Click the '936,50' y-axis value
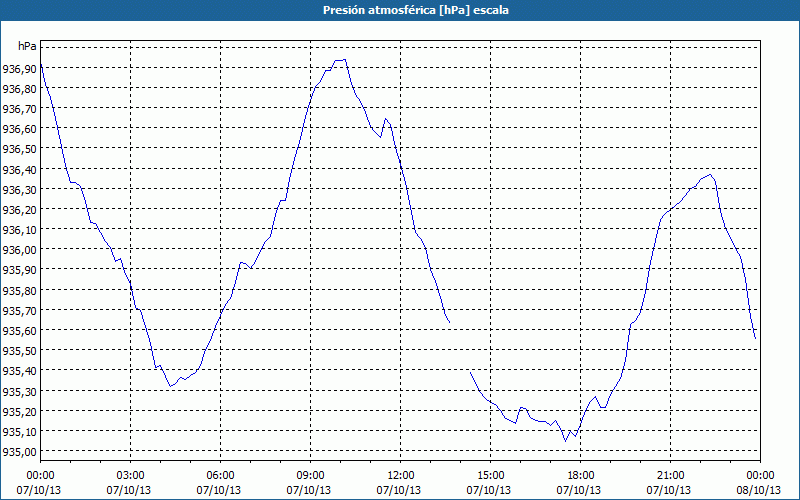 [19, 149]
